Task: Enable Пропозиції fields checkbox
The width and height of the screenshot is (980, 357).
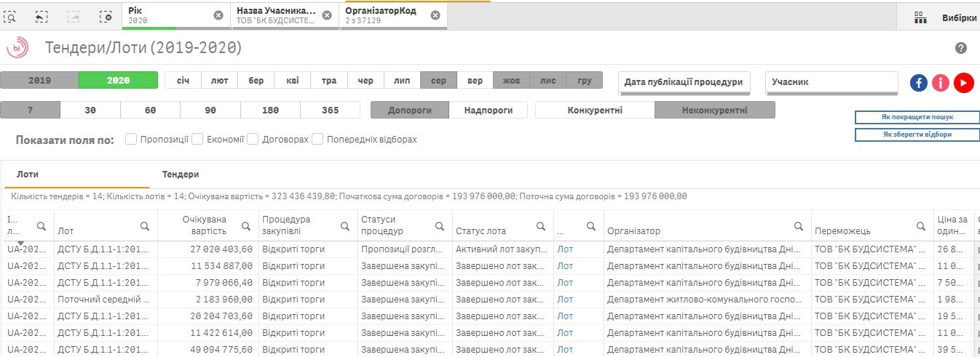Action: [131, 139]
